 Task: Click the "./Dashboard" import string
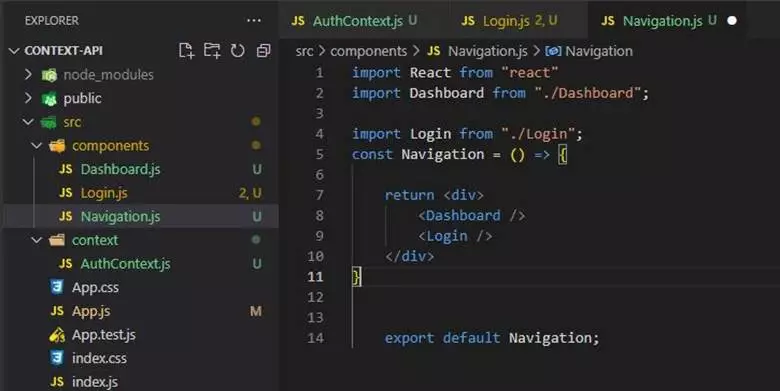(587, 93)
